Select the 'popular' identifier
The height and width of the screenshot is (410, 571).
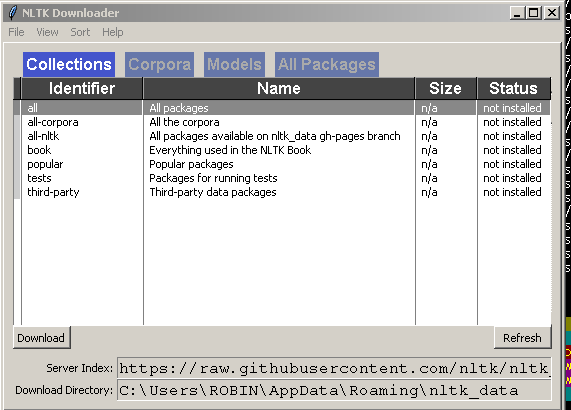[x=45, y=164]
